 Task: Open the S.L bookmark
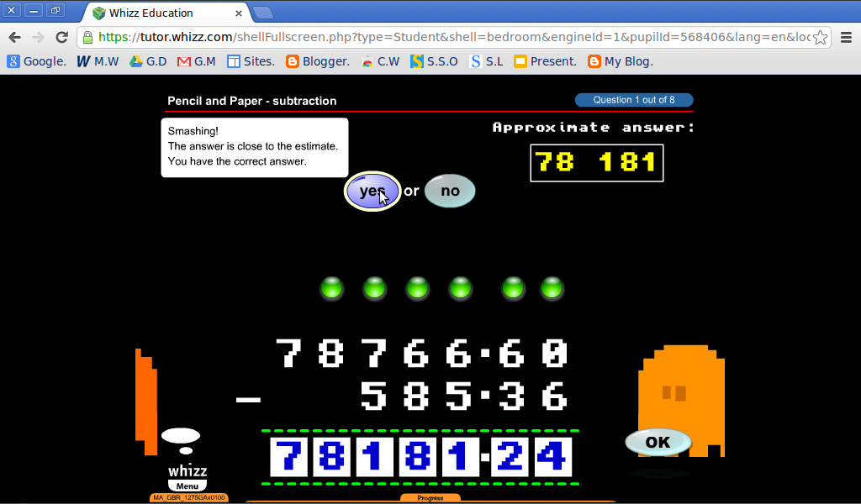tap(487, 61)
